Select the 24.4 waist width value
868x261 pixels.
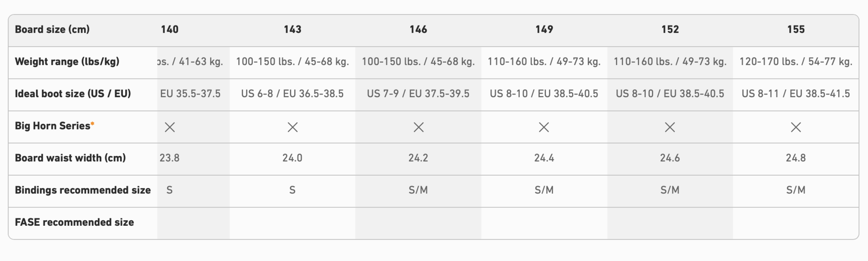tap(544, 158)
